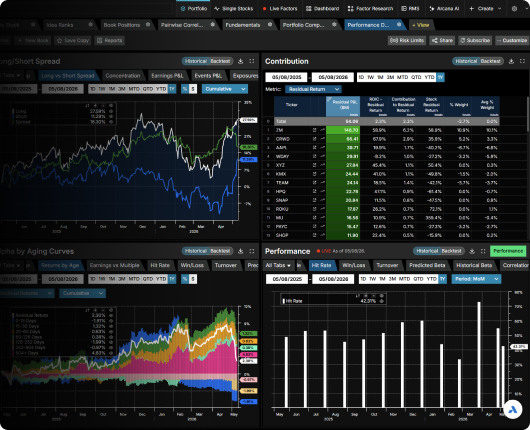
Task: Open SHOP row chart icon
Action: [x=322, y=235]
